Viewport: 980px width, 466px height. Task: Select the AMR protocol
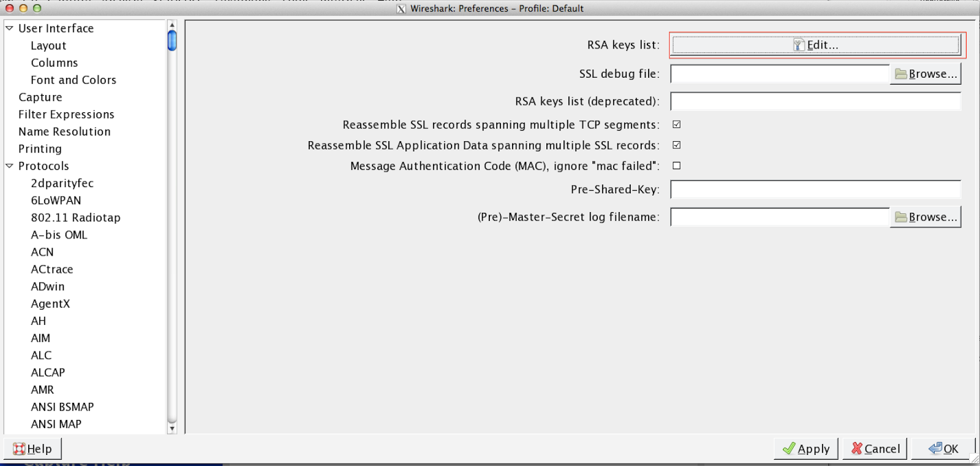click(x=42, y=389)
